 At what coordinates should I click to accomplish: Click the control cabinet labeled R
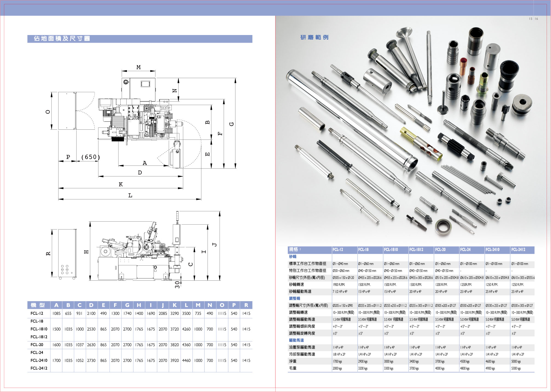(67, 253)
